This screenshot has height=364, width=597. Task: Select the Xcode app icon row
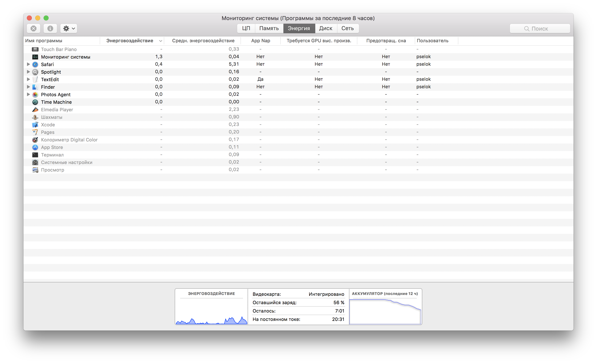click(35, 125)
